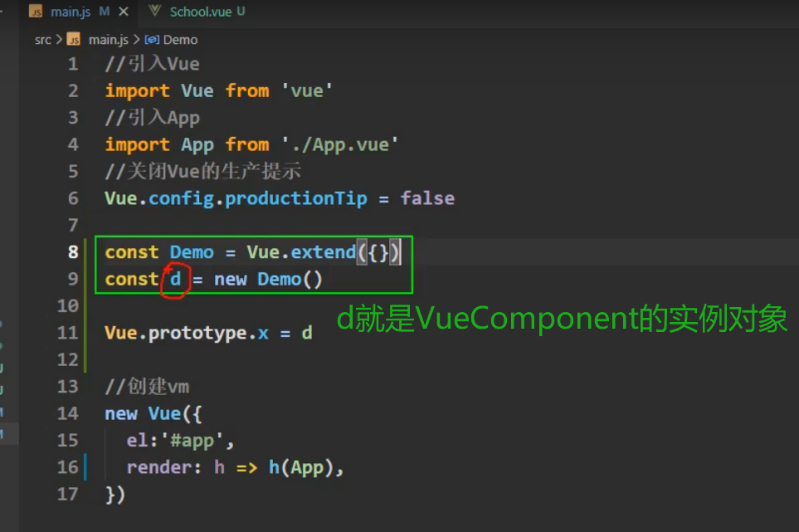Click the JS icon in the breadcrumb bar
The height and width of the screenshot is (532, 799).
(72, 39)
